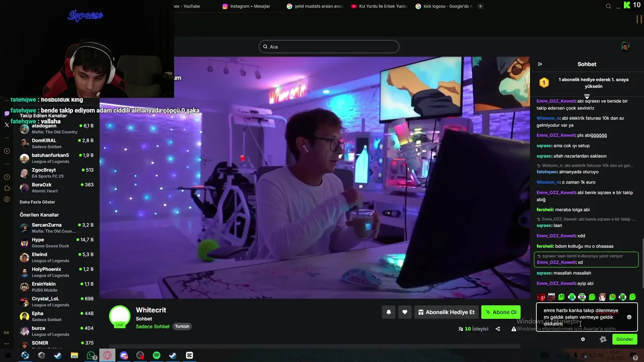The image size is (644, 362).
Task: Open the ZgocBrayt followed channel
Action: [56, 173]
